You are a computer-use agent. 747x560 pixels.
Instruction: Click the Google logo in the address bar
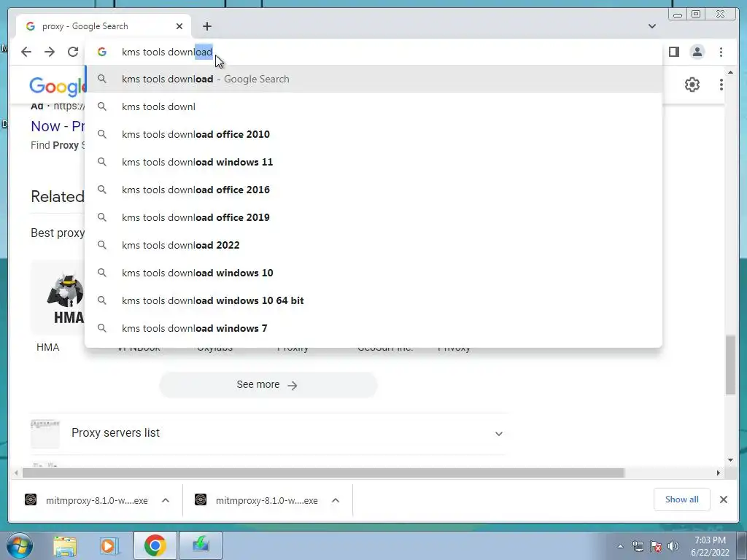point(102,52)
